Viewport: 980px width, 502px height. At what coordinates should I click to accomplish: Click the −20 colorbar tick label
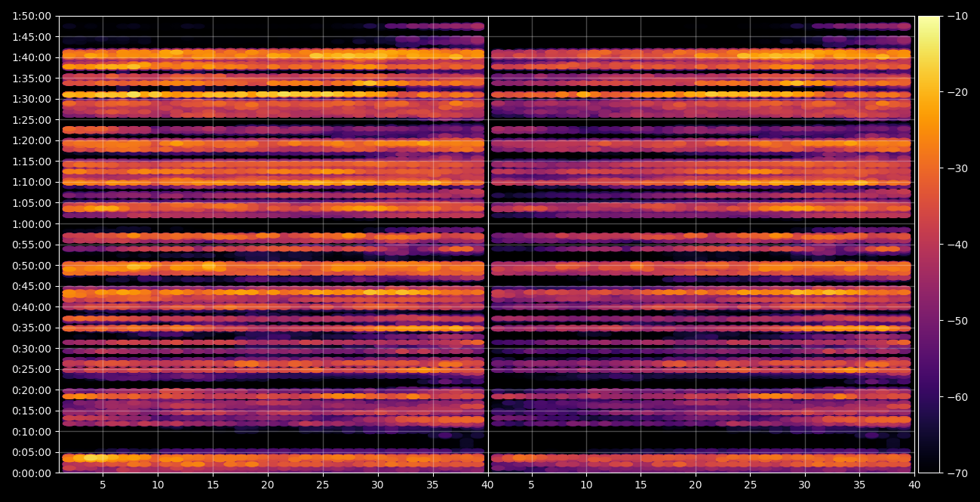click(957, 92)
